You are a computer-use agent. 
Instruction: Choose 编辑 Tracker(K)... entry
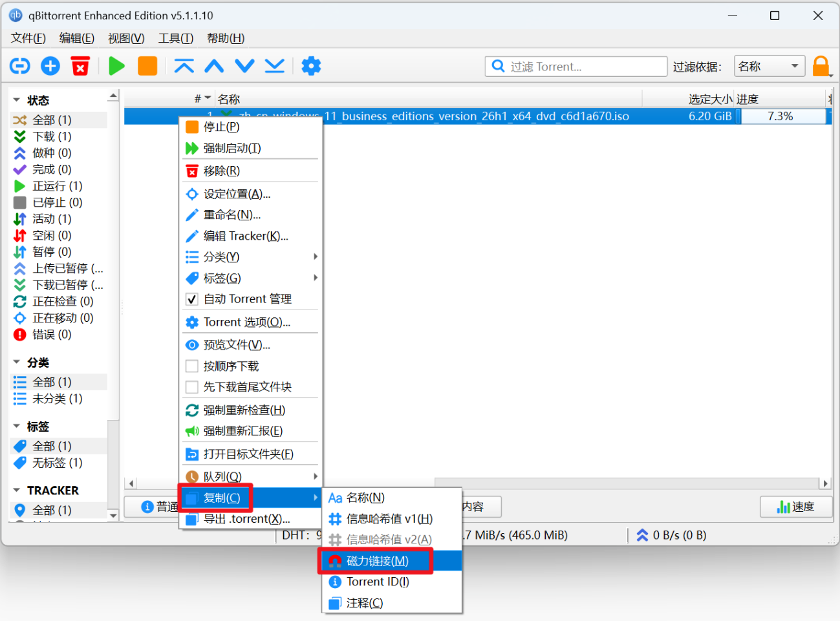point(251,236)
